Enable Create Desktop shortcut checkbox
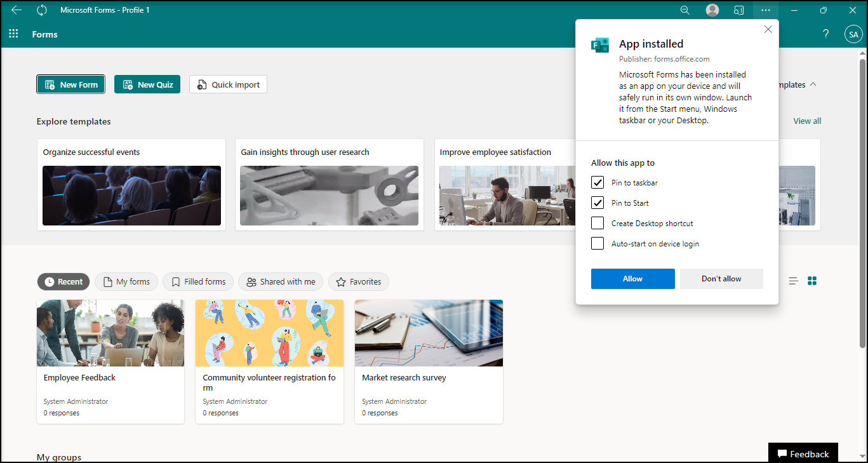 (598, 224)
